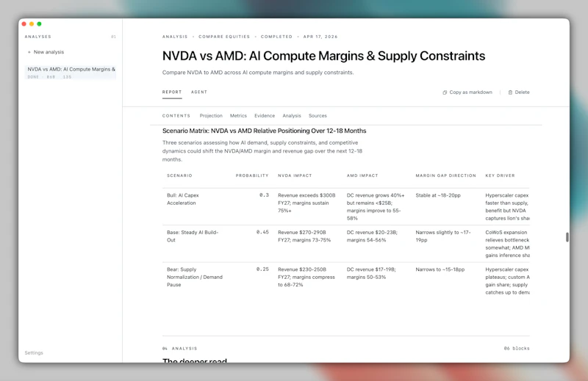The width and height of the screenshot is (588, 381).
Task: Jump to the Sources section
Action: tap(318, 116)
